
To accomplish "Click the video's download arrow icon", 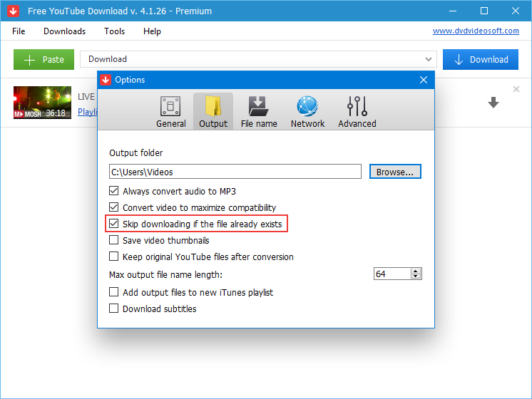I will [x=493, y=103].
